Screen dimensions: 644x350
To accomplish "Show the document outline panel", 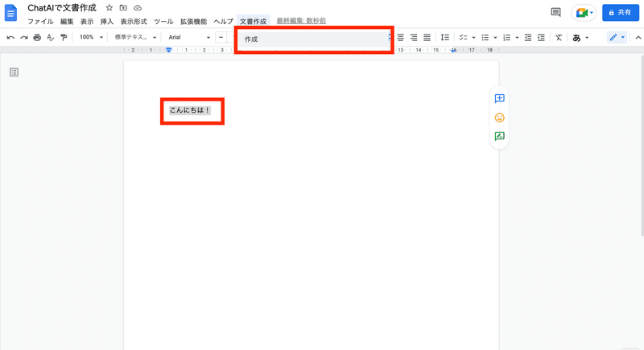I will [14, 72].
